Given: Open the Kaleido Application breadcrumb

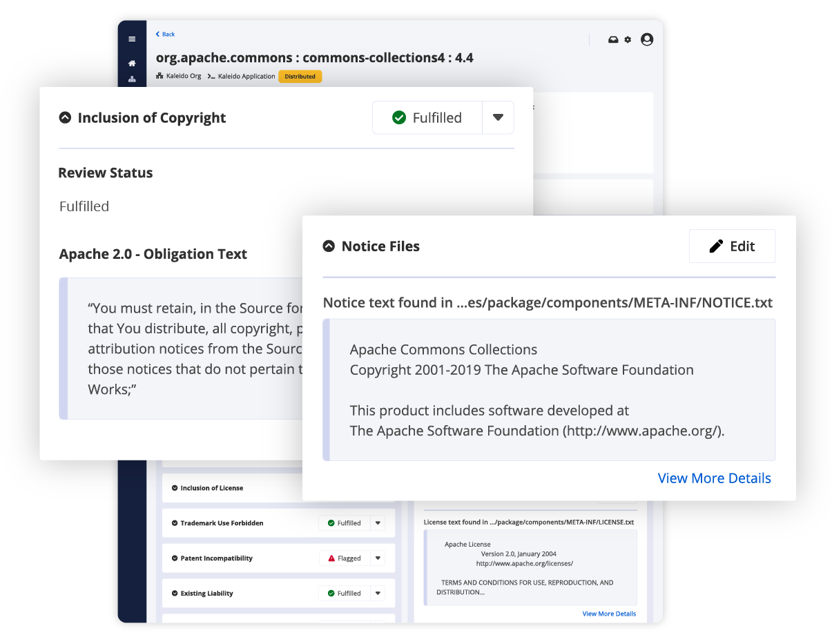Looking at the screenshot, I should coord(241,76).
